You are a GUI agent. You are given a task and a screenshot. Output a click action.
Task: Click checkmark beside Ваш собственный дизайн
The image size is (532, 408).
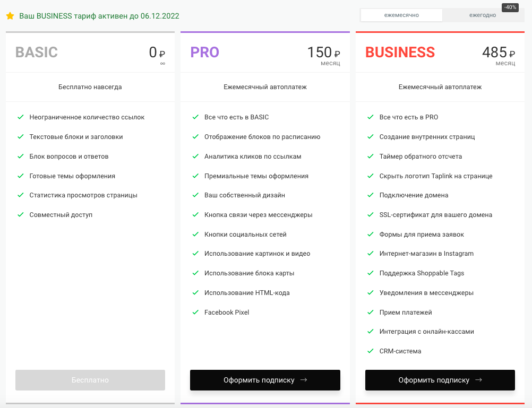195,195
